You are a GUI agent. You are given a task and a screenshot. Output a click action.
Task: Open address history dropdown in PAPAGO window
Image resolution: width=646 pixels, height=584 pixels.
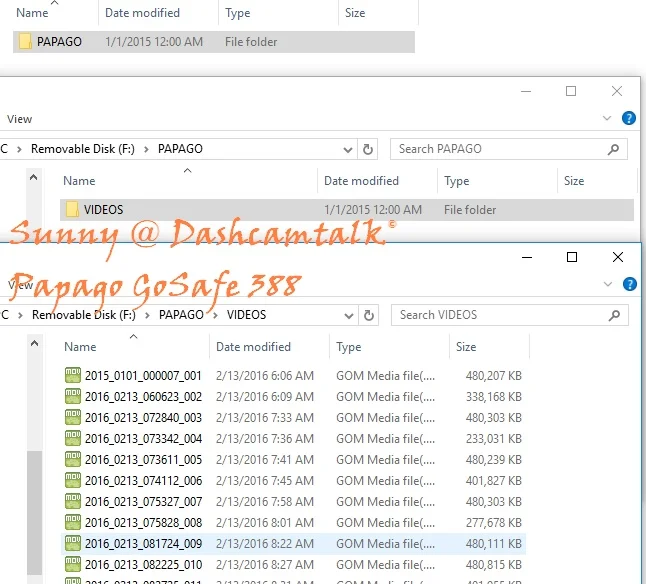click(348, 150)
